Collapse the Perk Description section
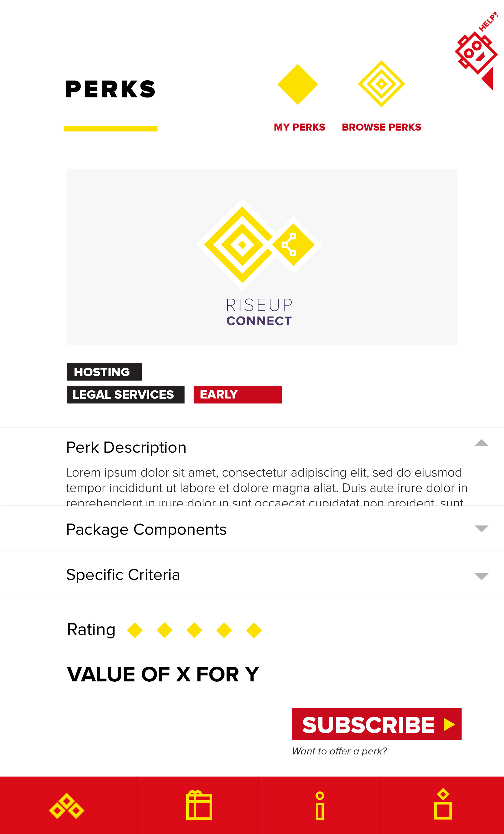 (x=481, y=443)
